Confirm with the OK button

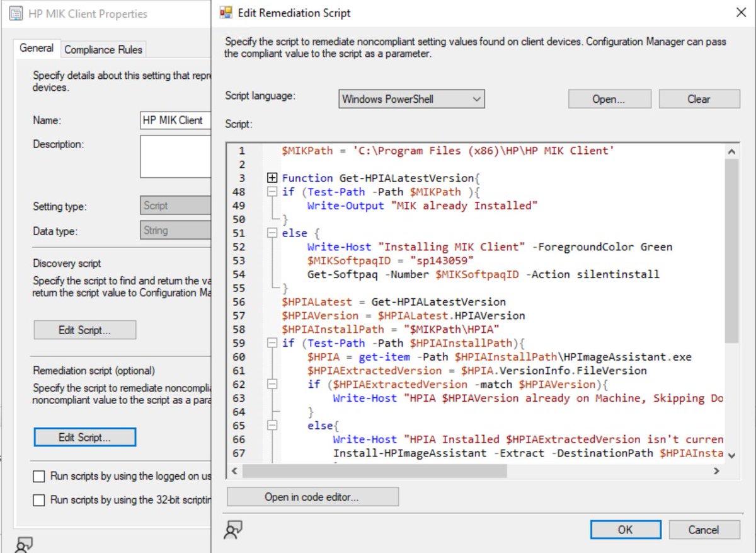625,530
